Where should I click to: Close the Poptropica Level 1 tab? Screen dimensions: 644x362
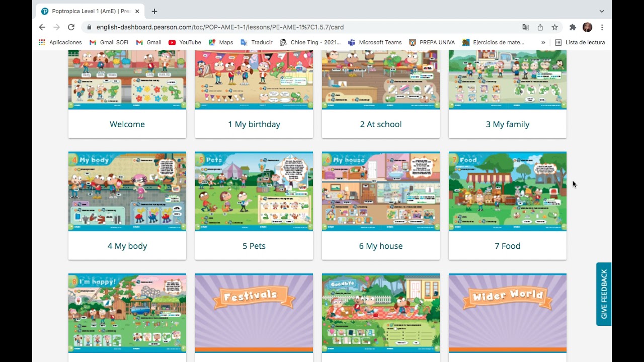[137, 11]
